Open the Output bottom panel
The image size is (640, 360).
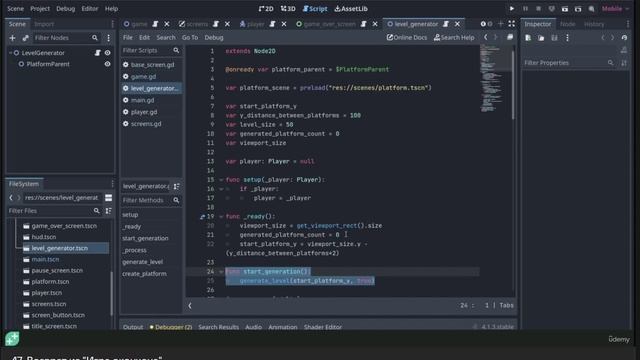(133, 327)
